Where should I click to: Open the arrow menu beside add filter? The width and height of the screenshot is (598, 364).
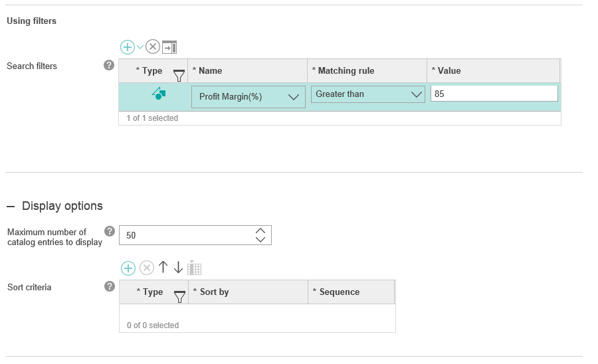point(140,47)
